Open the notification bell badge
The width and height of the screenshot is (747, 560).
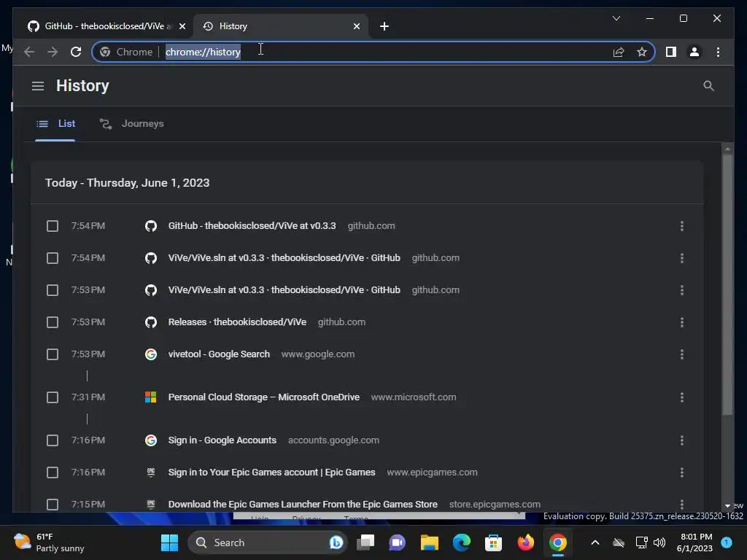726,542
